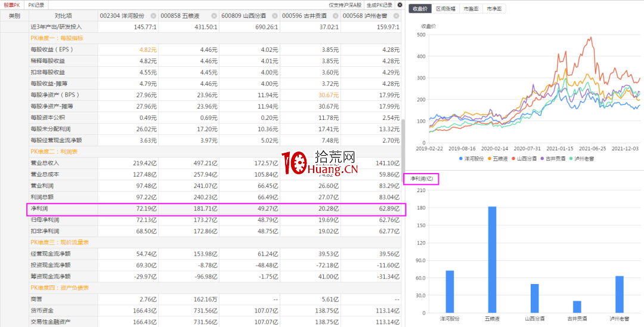Screen dimensions: 644x327
Task: Select the 收盘价 chart tab
Action: pos(420,8)
